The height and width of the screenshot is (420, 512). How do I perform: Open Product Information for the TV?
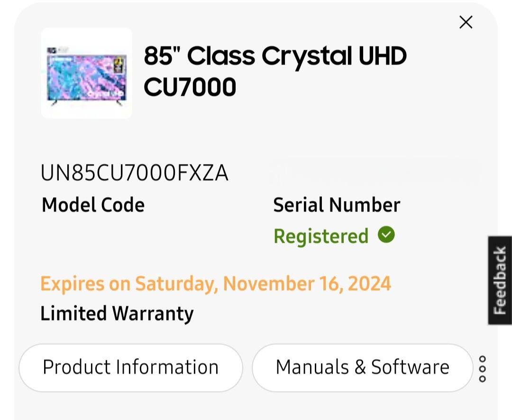(x=131, y=367)
